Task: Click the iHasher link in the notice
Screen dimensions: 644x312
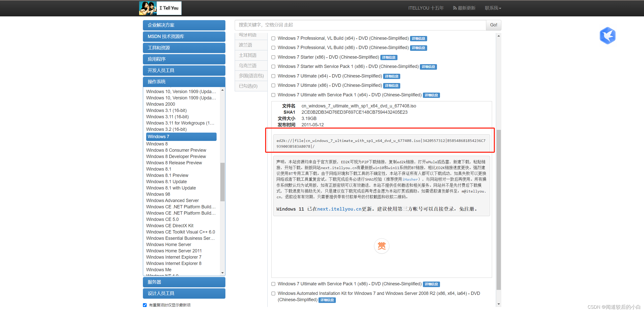Action: (x=410, y=179)
